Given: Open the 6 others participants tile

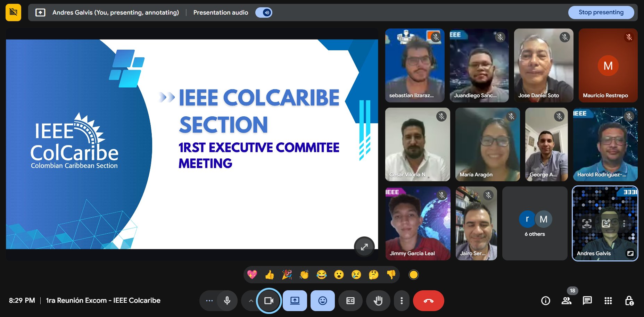Looking at the screenshot, I should tap(535, 224).
